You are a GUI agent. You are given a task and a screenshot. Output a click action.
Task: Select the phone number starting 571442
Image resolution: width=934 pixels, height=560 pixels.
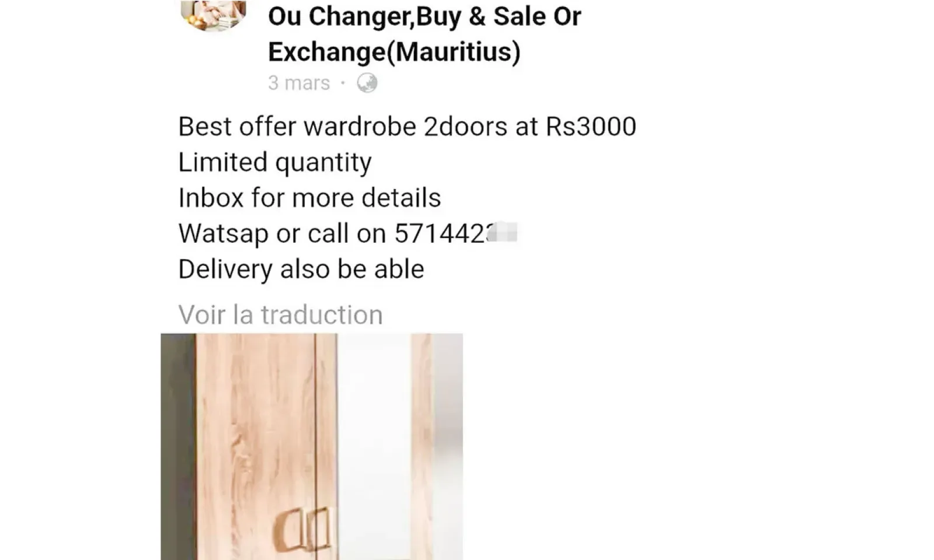click(455, 233)
